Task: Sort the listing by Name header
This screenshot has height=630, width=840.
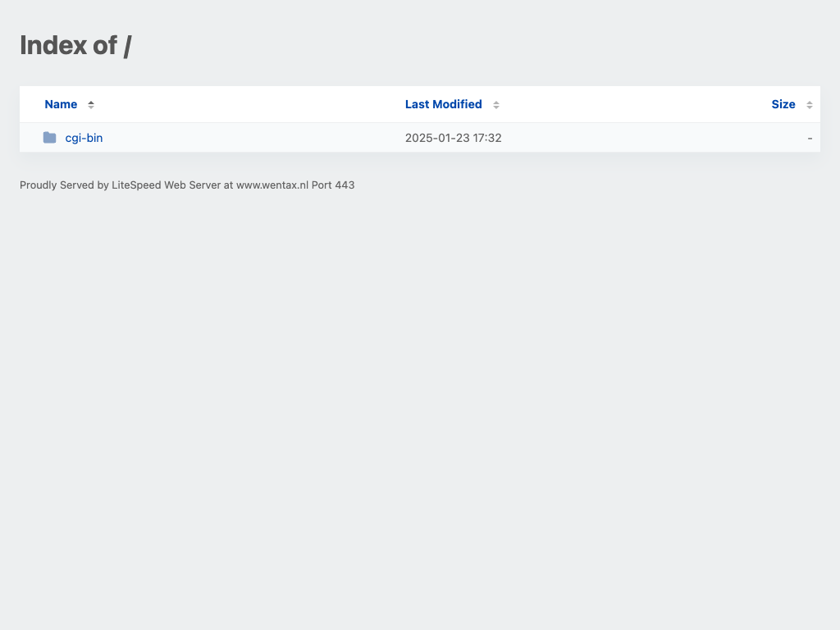Action: (61, 104)
